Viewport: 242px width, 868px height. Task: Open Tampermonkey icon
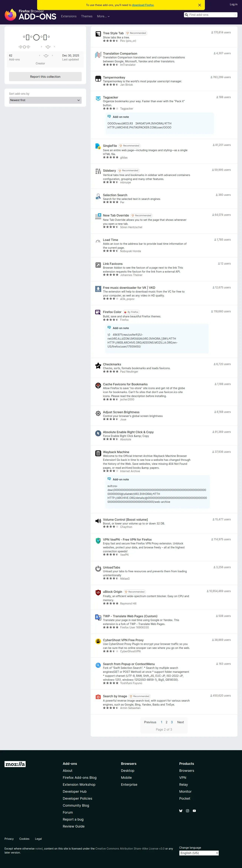point(98,78)
